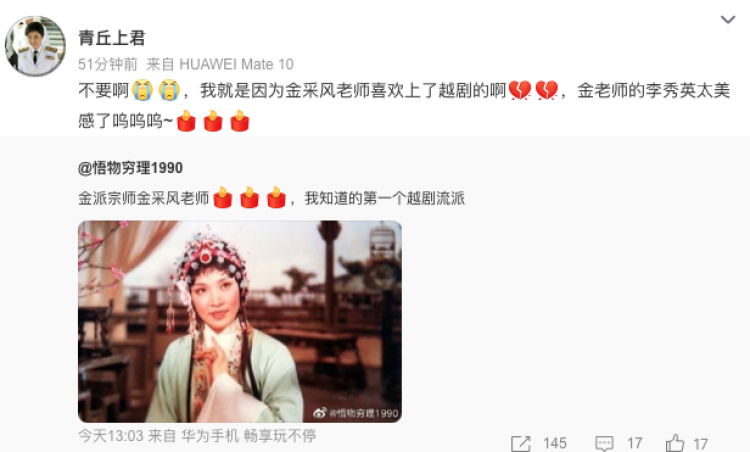Click the Weibo watermark logo on photo
750x452 pixels.
(x=320, y=413)
